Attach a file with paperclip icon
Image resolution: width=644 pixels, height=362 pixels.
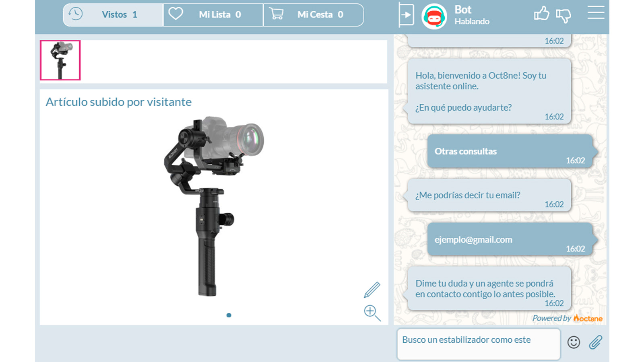tap(596, 342)
